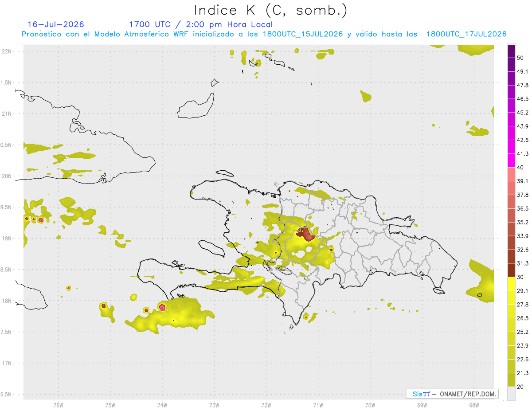Screen dimensions: 532x411
Task: Click the "40" value on the color scale
Action: pos(521,168)
